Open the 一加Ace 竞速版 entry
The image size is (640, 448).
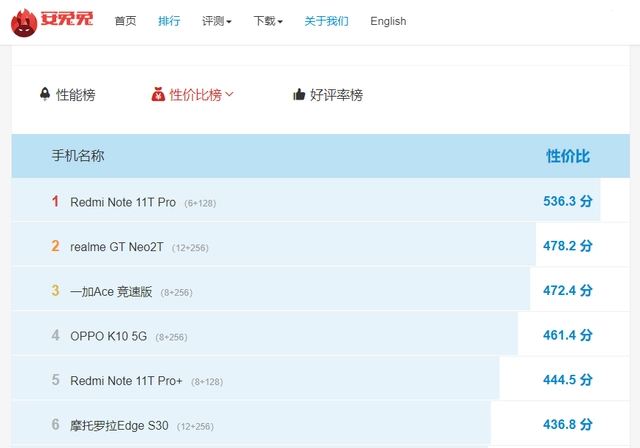click(111, 291)
